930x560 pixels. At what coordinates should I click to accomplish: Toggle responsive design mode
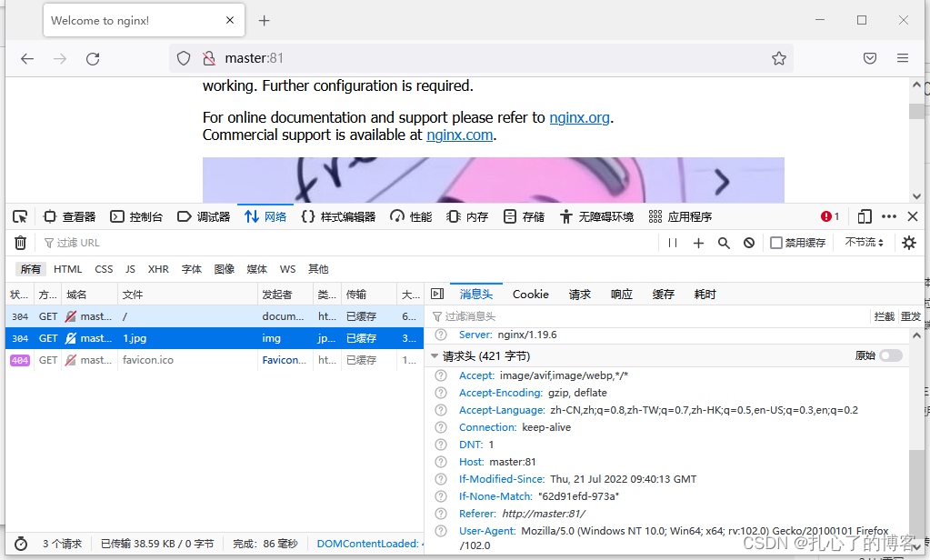pyautogui.click(x=864, y=216)
